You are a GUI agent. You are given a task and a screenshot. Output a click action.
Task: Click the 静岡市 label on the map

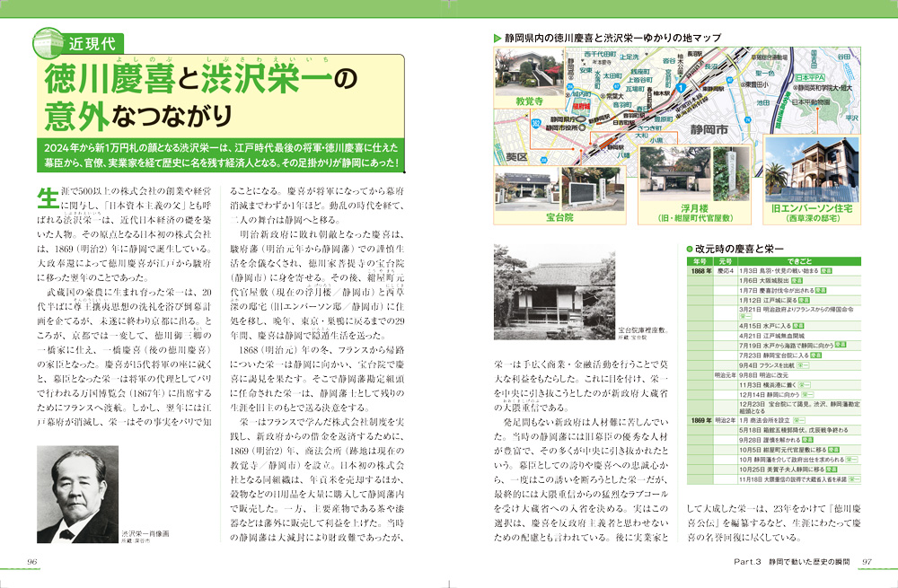(709, 130)
